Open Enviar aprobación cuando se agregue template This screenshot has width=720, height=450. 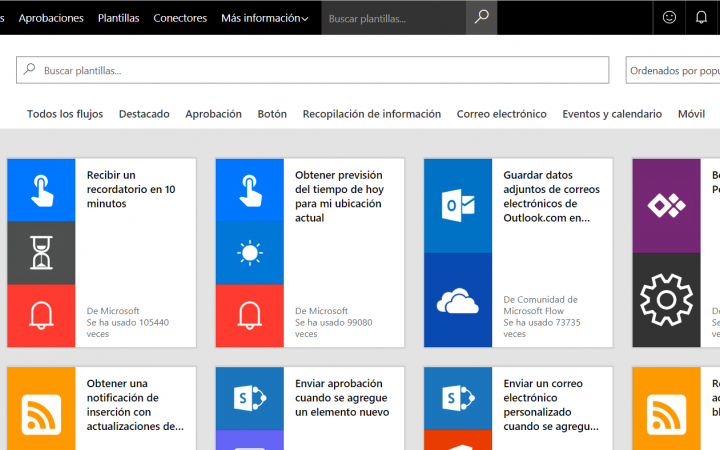[x=342, y=398]
